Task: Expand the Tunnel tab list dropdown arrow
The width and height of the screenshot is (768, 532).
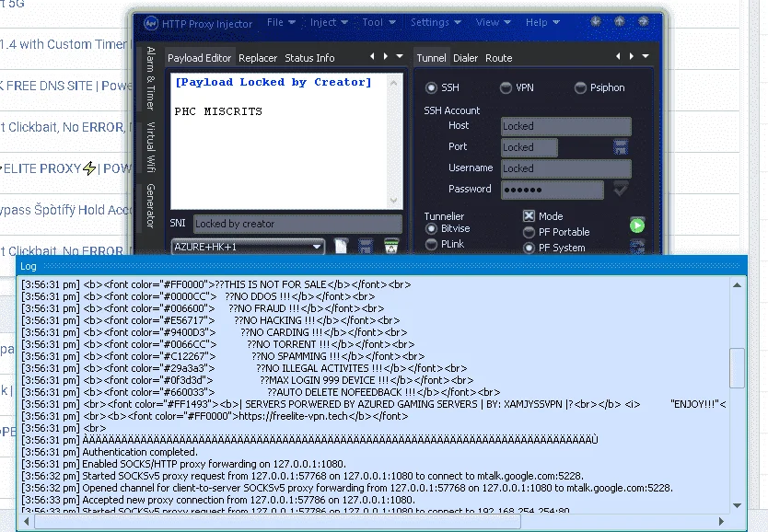Action: click(x=646, y=56)
